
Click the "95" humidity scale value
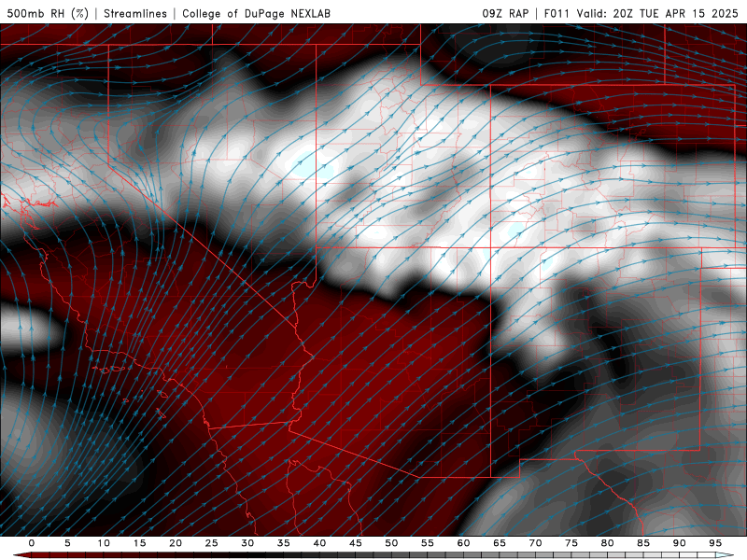coord(715,543)
